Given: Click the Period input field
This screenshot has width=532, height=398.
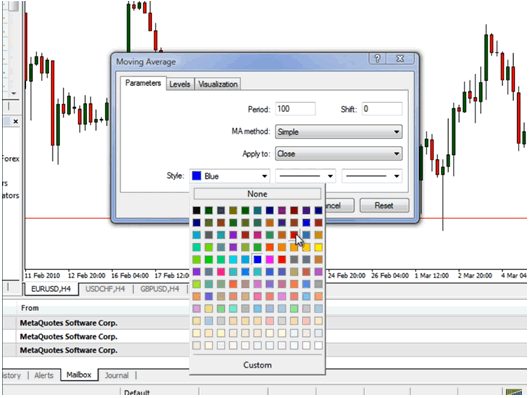Looking at the screenshot, I should tap(295, 109).
